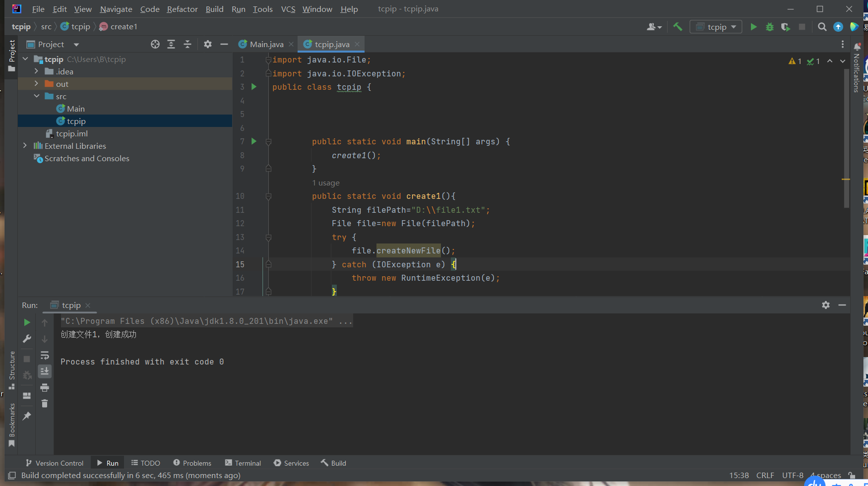Click the run gutter arrow beside main method
This screenshot has height=486, width=868.
tap(254, 141)
